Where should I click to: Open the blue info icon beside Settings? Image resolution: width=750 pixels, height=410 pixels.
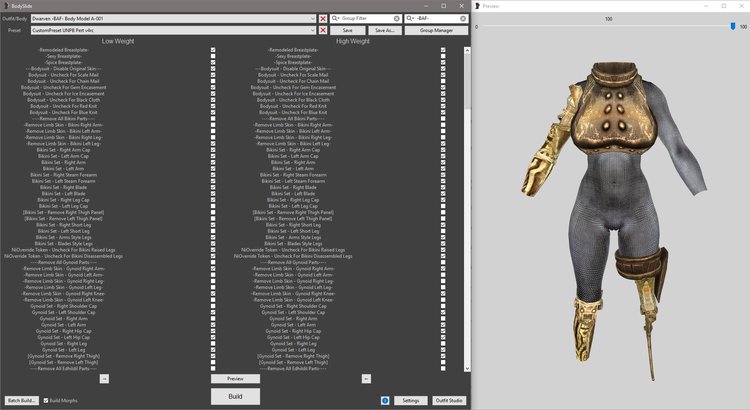click(x=385, y=400)
